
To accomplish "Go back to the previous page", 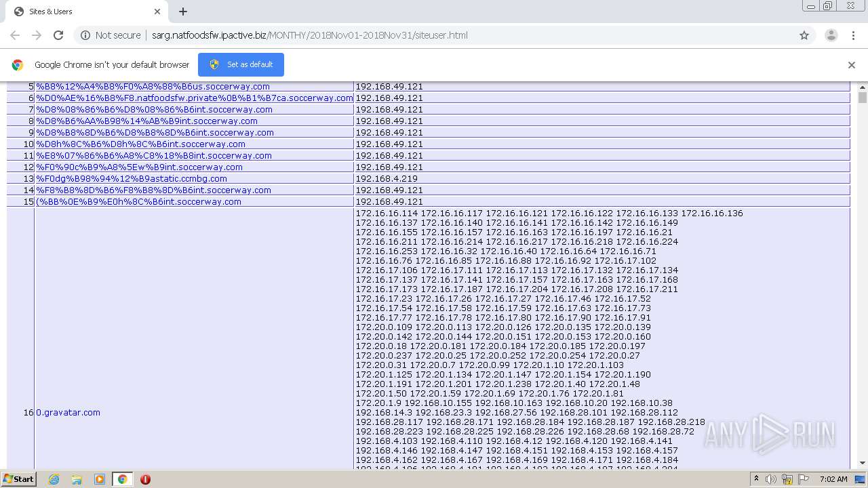I will click(x=15, y=35).
